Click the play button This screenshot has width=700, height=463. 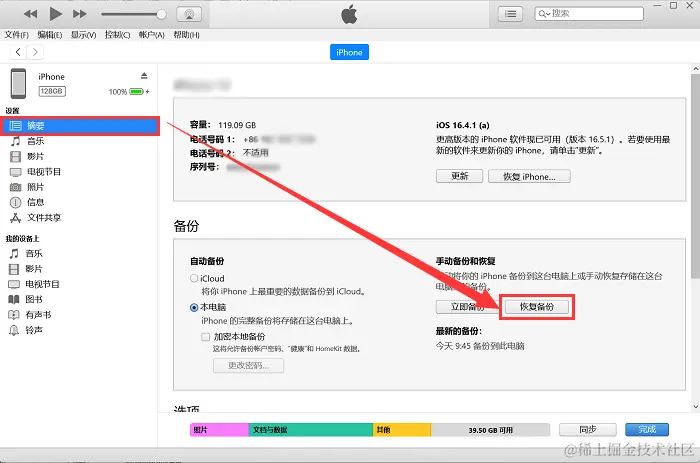point(55,14)
